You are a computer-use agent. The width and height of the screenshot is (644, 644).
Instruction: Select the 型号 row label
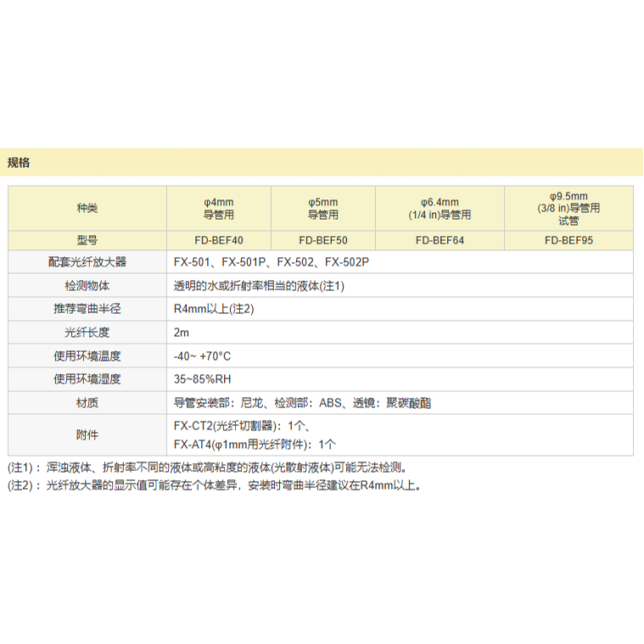[x=87, y=240]
